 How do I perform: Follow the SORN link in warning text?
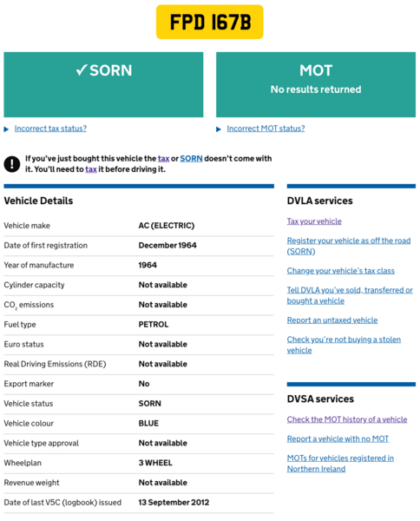click(191, 159)
